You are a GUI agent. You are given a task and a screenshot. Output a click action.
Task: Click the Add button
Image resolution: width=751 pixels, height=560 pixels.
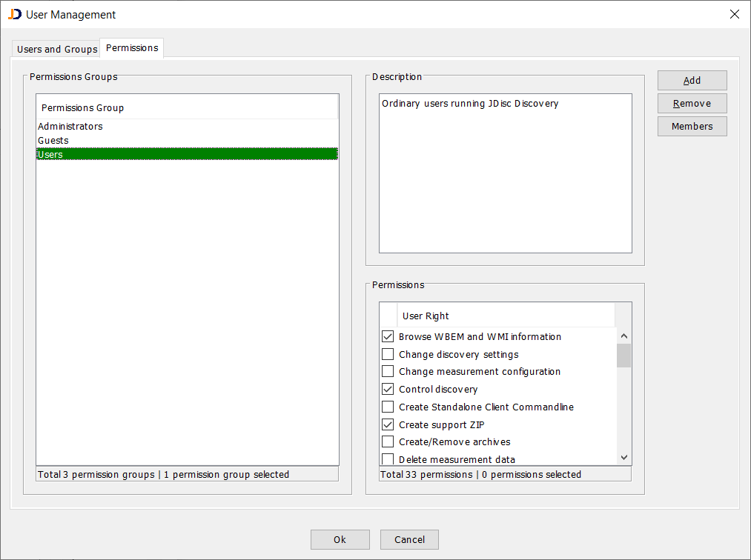692,80
